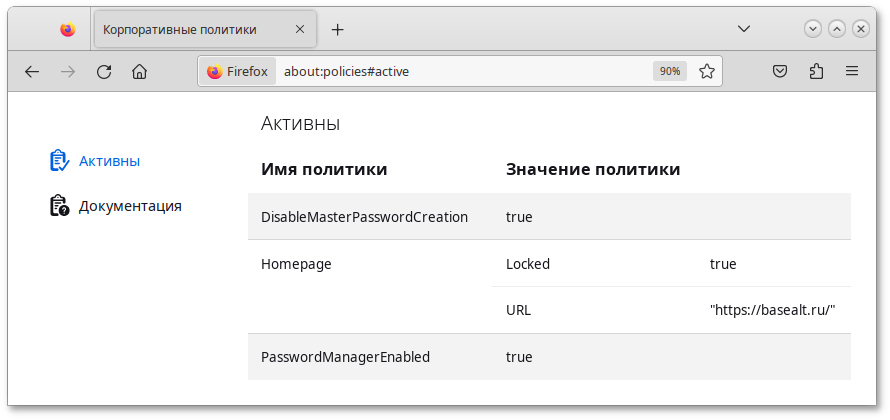Click the Firefox identity badge in address bar
The height and width of the screenshot is (420, 890).
[237, 72]
